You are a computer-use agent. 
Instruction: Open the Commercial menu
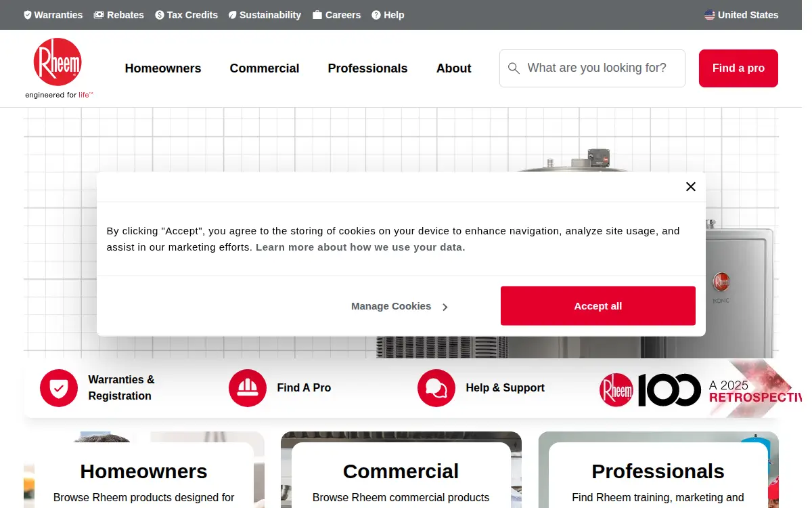click(x=265, y=68)
